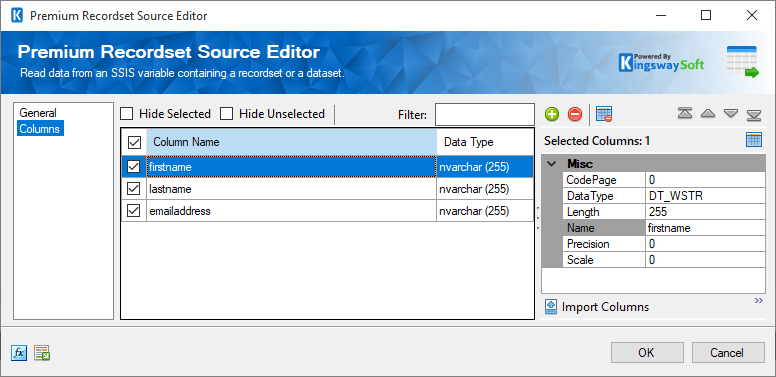776x377 pixels.
Task: Uncheck the emailaddress column checkbox
Action: tap(134, 211)
